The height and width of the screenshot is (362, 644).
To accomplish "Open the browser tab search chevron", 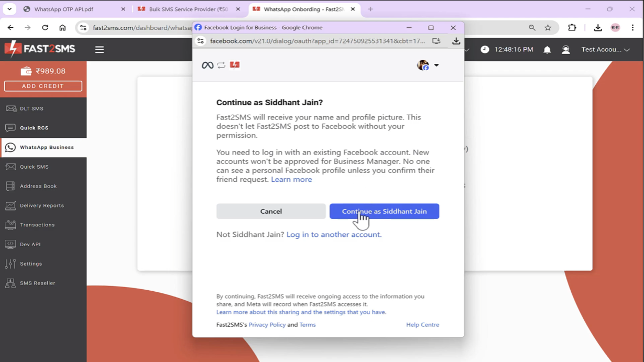I will coord(9,9).
